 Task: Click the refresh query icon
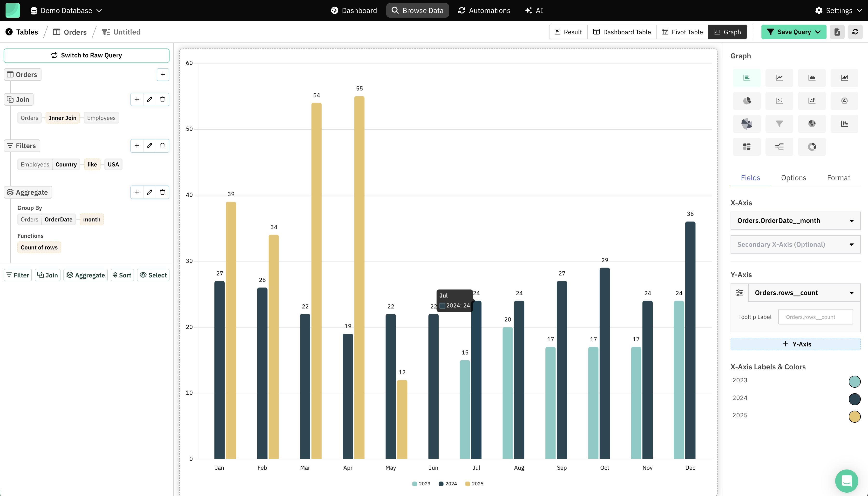855,32
